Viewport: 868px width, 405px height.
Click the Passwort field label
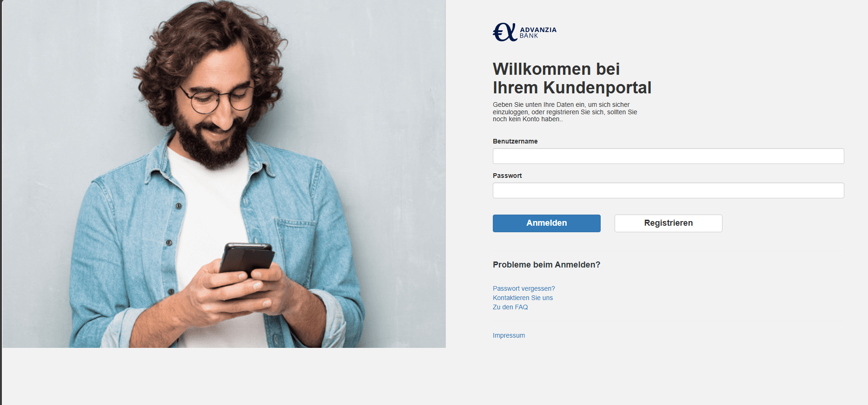click(x=507, y=176)
